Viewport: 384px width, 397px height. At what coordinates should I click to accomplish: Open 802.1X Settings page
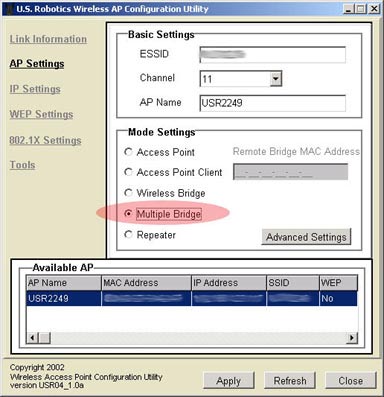click(45, 140)
